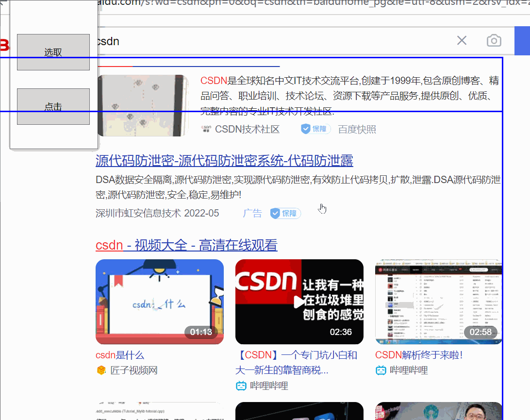Click the CSDN技术社区 source link
This screenshot has height=420, width=530.
247,129
